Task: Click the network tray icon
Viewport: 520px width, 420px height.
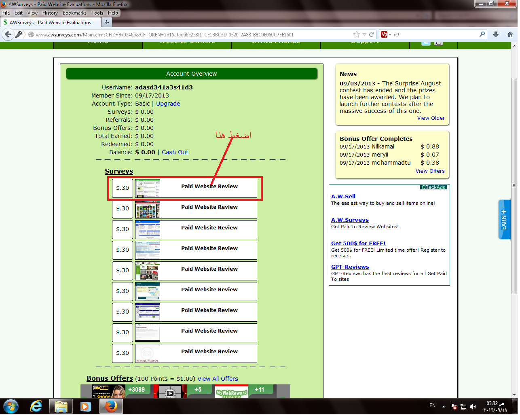Action: pyautogui.click(x=463, y=407)
